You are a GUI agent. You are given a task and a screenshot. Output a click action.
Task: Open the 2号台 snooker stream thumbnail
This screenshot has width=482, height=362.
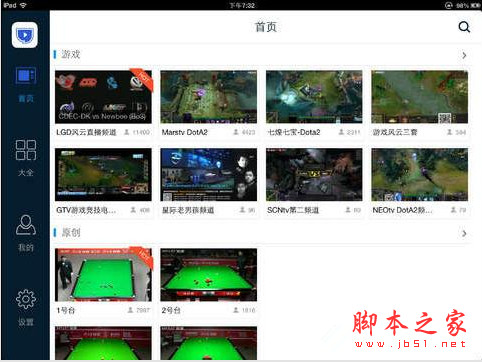(209, 275)
